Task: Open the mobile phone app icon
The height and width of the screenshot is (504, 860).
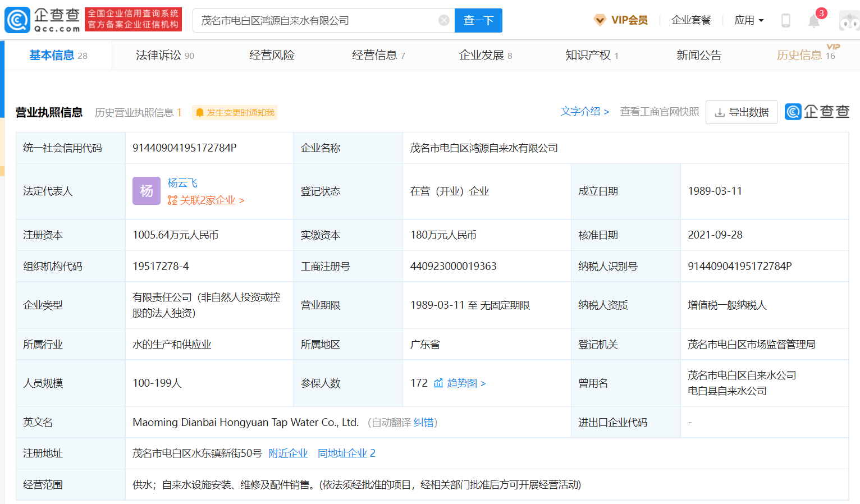Action: [785, 21]
